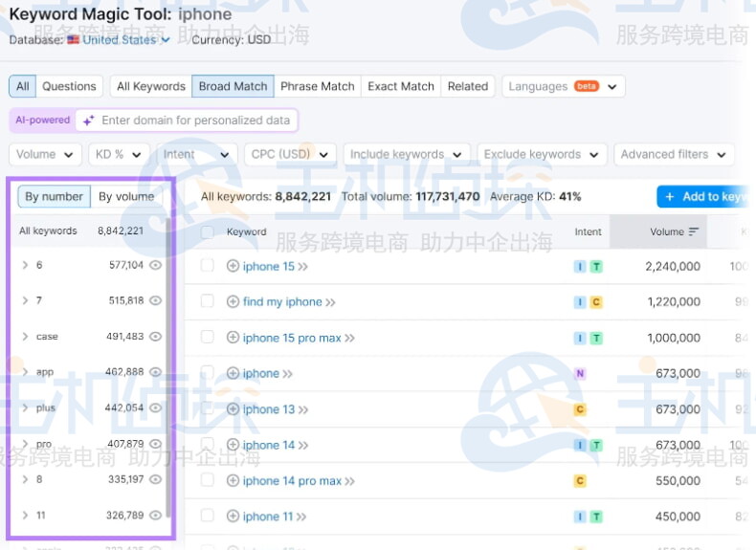Open the iphone 14 keyword link
The width and height of the screenshot is (756, 550).
point(268,446)
